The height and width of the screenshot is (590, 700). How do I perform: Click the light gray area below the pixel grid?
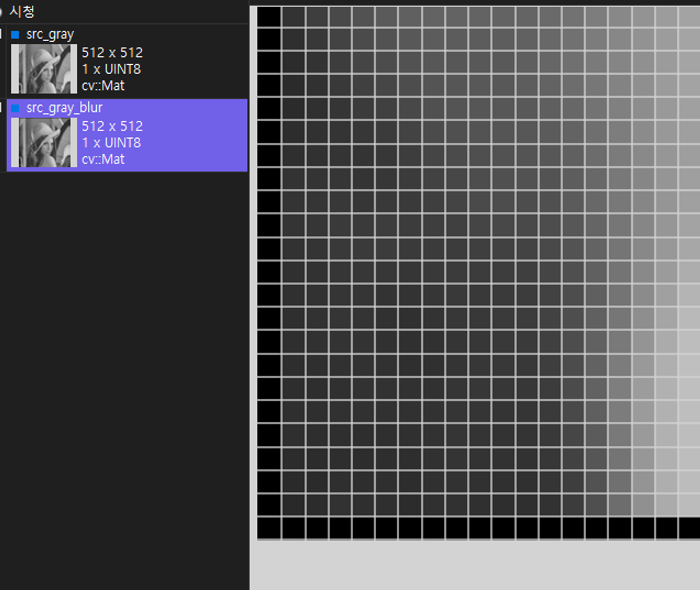coord(462,565)
